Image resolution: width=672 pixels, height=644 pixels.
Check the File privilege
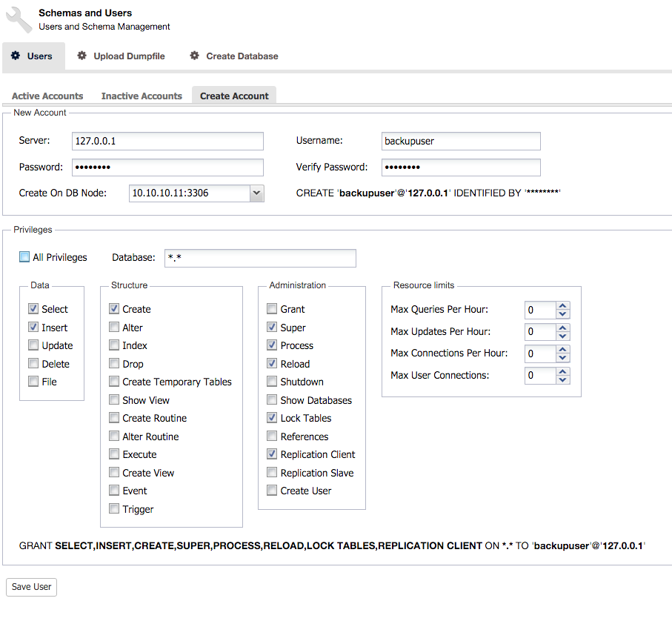point(33,382)
